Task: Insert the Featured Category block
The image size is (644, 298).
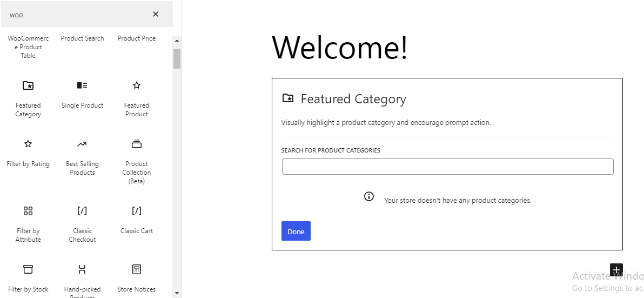Action: (x=28, y=97)
